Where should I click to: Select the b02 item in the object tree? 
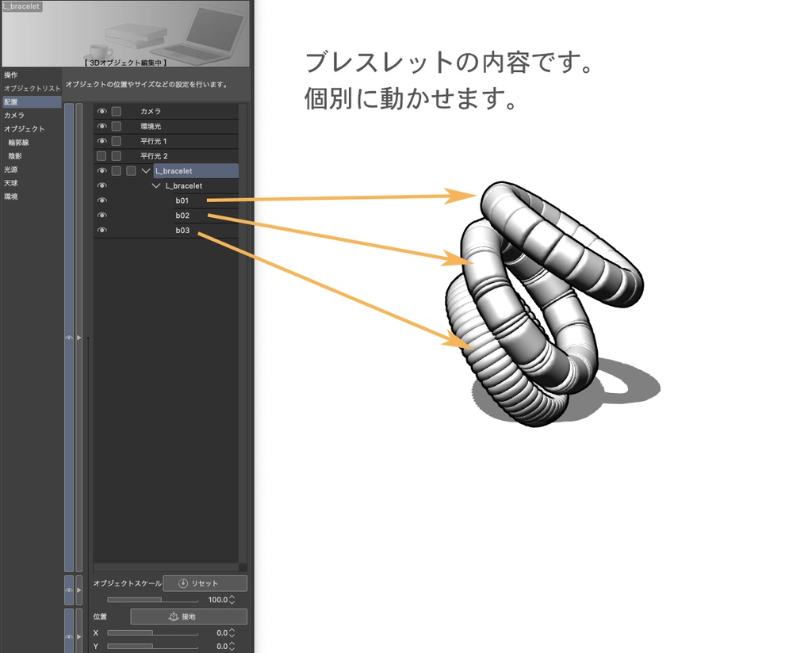click(x=183, y=215)
